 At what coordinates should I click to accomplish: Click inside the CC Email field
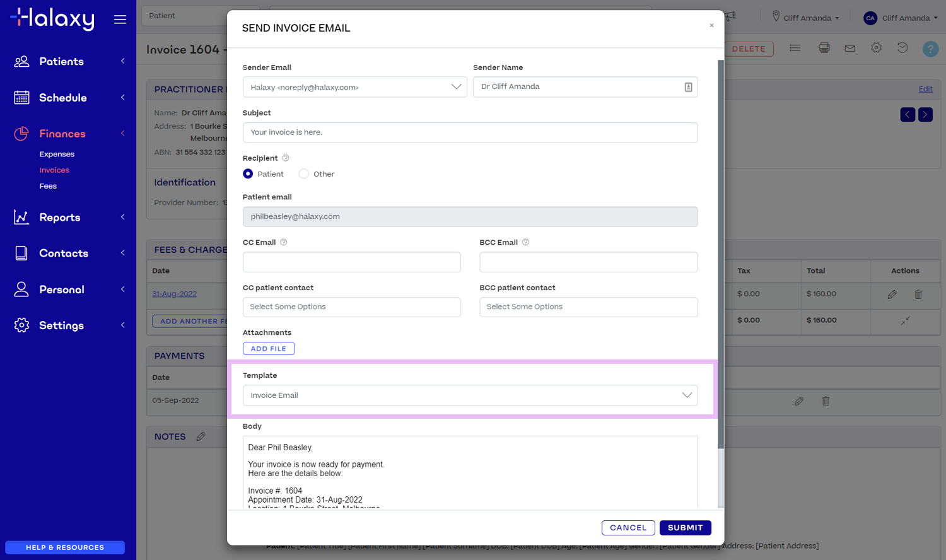[351, 262]
